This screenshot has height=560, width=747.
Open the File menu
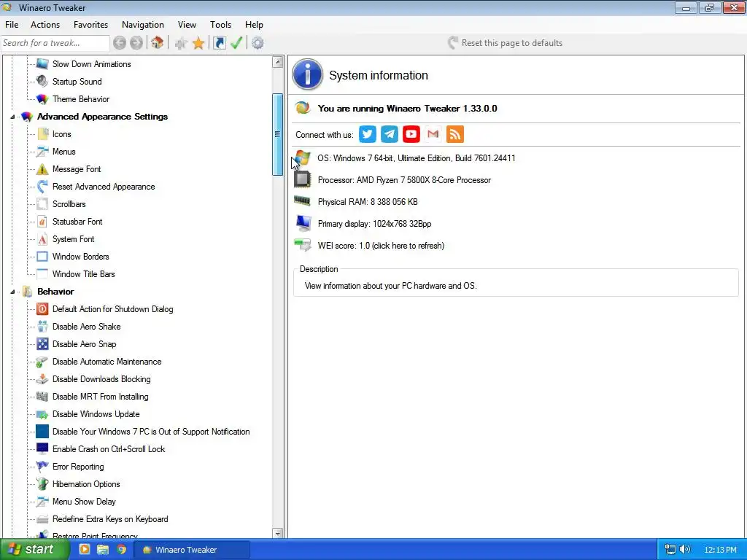pyautogui.click(x=12, y=25)
